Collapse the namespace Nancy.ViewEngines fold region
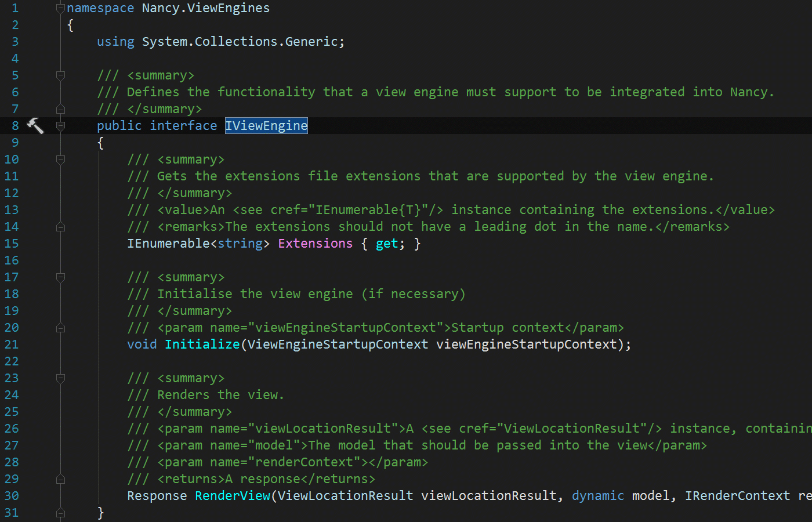This screenshot has height=522, width=812. coord(60,8)
